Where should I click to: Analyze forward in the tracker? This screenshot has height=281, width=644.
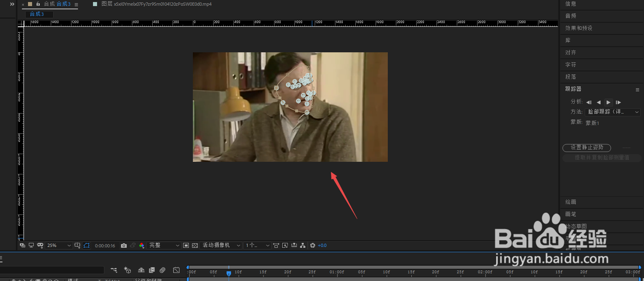click(x=608, y=102)
